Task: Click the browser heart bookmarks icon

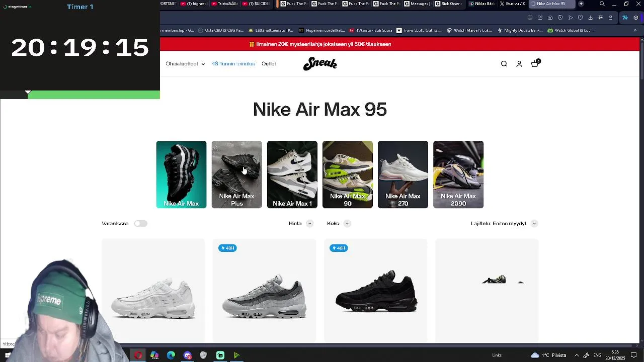Action: click(x=580, y=18)
